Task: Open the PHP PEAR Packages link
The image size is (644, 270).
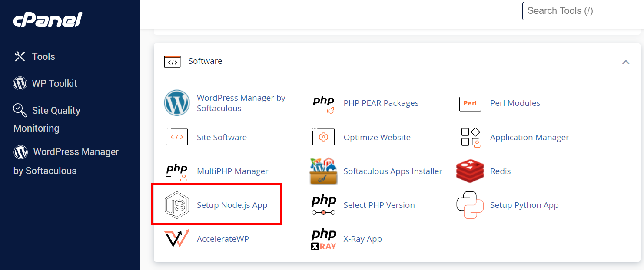Action: [381, 103]
